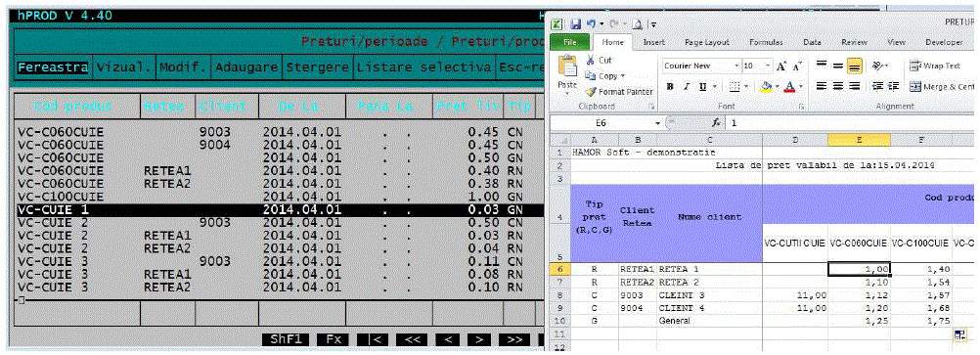Viewport: 980px width, 355px height.
Task: Select cell containing CLIENT 4
Action: pos(709,308)
